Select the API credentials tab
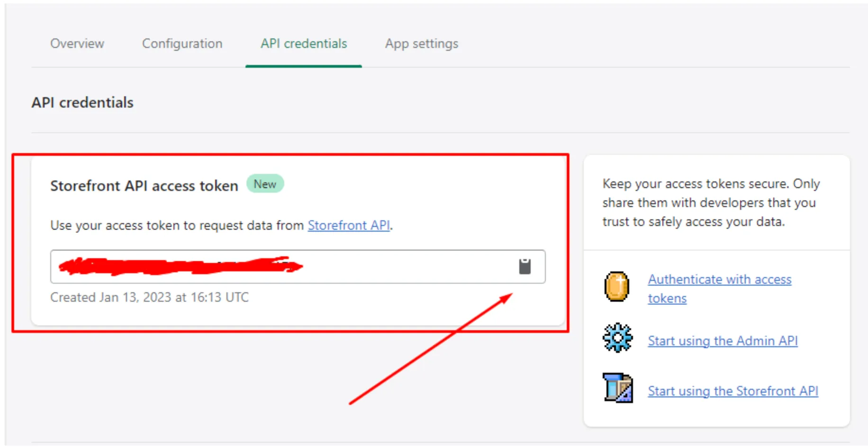The image size is (868, 447). pos(304,44)
